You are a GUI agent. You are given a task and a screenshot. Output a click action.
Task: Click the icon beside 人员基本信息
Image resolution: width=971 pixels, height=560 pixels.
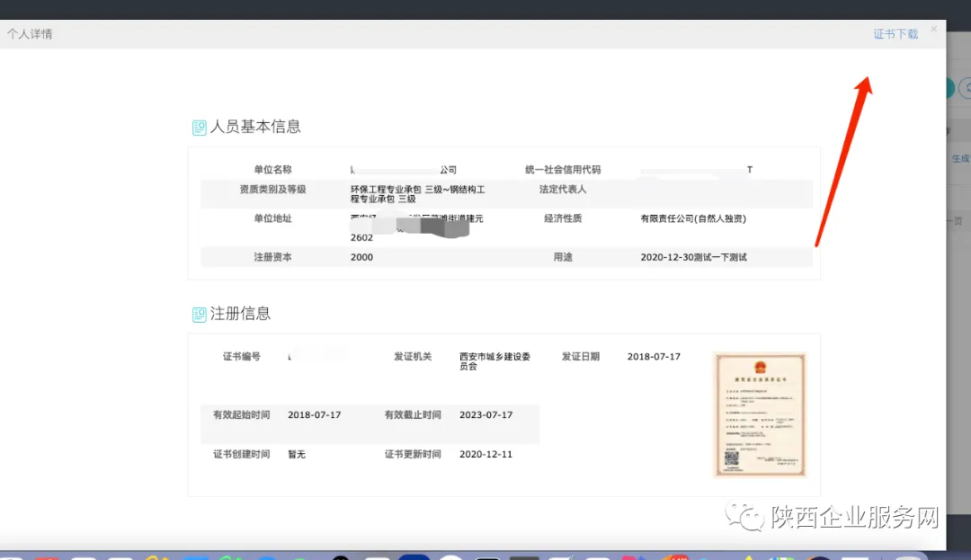point(199,128)
